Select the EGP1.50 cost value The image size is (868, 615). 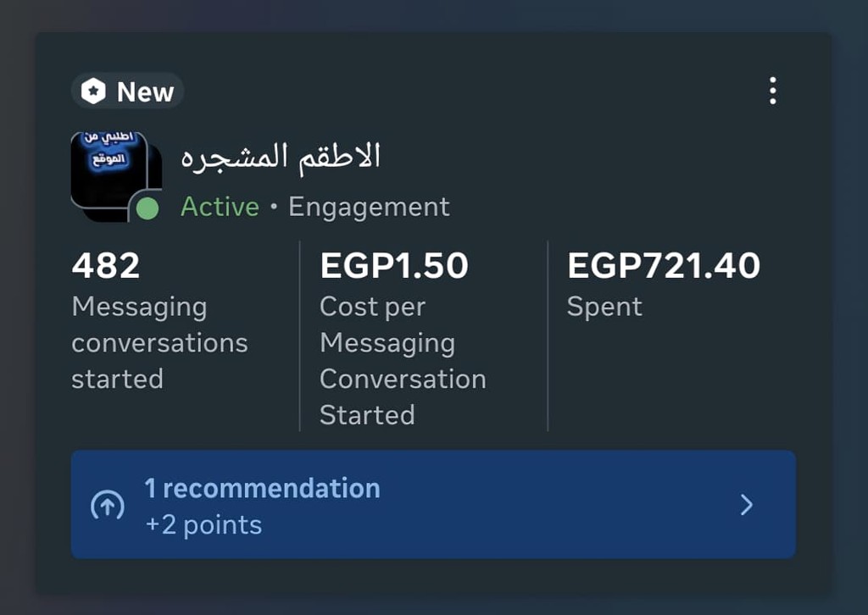[393, 266]
